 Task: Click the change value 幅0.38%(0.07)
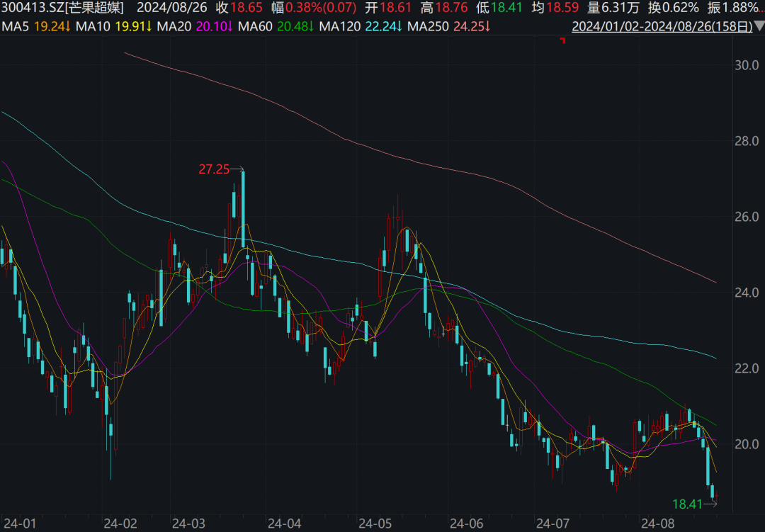click(x=314, y=8)
